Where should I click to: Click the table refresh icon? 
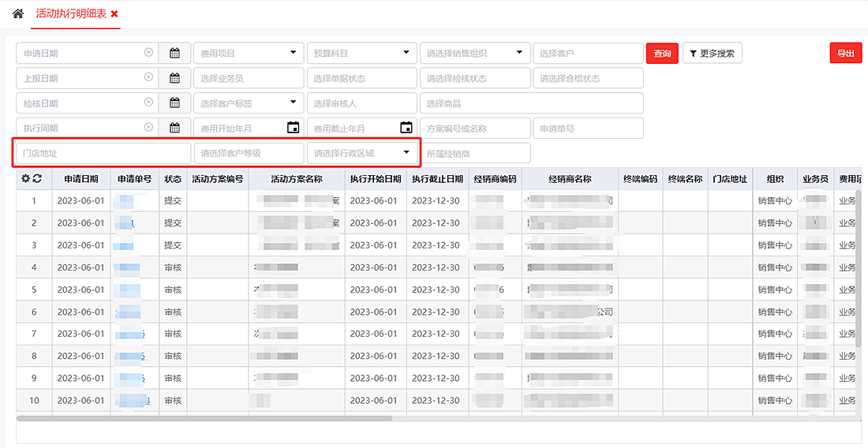(x=37, y=179)
